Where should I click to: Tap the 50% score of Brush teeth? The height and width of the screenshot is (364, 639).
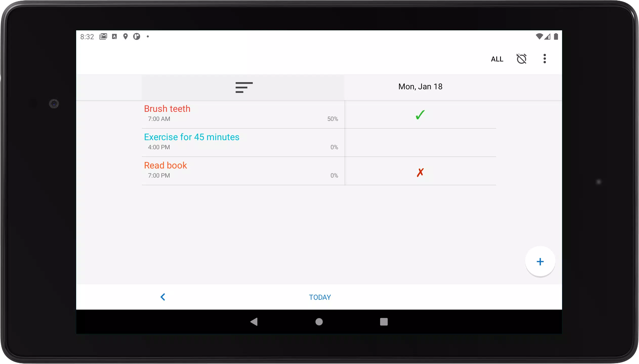pyautogui.click(x=333, y=119)
